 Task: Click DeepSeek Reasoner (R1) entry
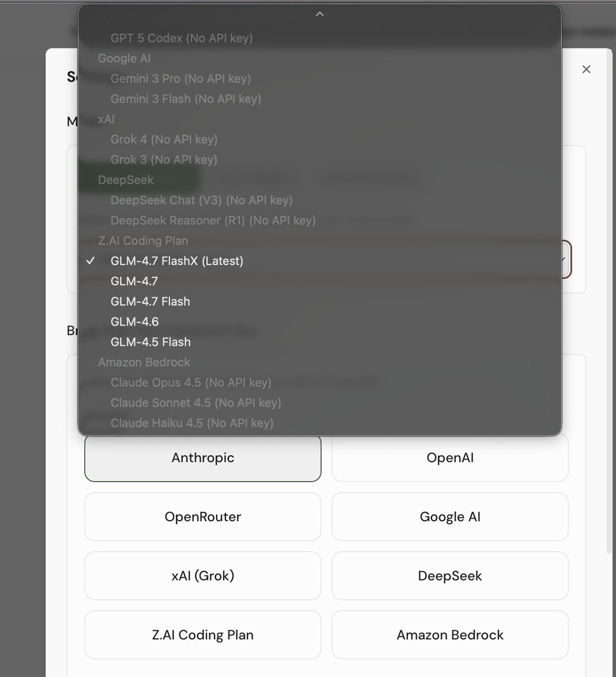tap(319, 221)
